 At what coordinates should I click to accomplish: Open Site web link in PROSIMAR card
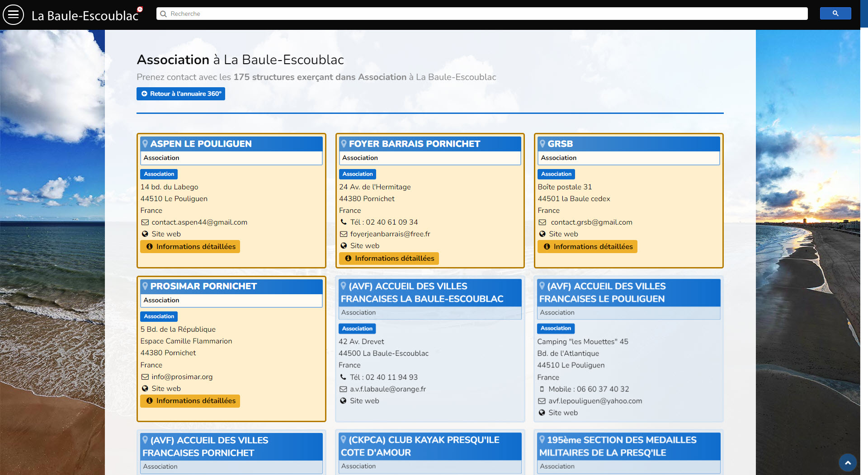coord(166,389)
